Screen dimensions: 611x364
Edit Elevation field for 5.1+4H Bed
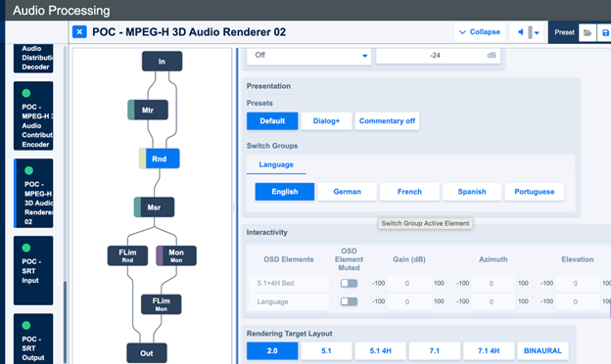pyautogui.click(x=577, y=283)
